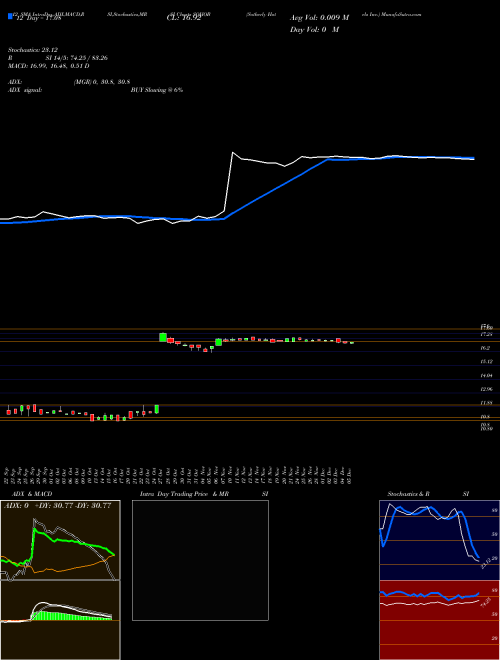
Task: Select the 'BUY Slowing @ 6%' ADX signal text
Action: point(157,90)
